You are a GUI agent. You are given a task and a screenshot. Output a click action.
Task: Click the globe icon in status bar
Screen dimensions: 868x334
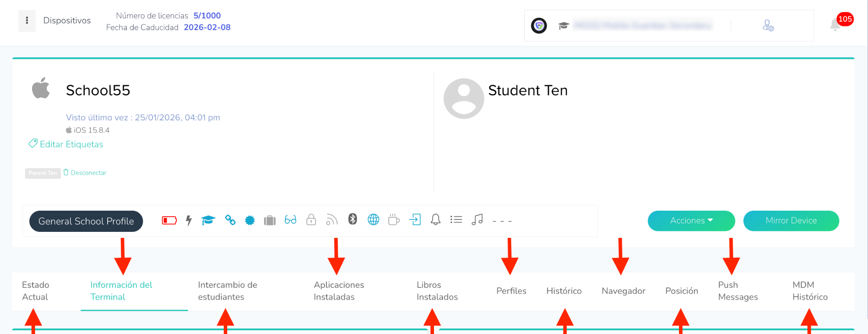[x=373, y=220]
